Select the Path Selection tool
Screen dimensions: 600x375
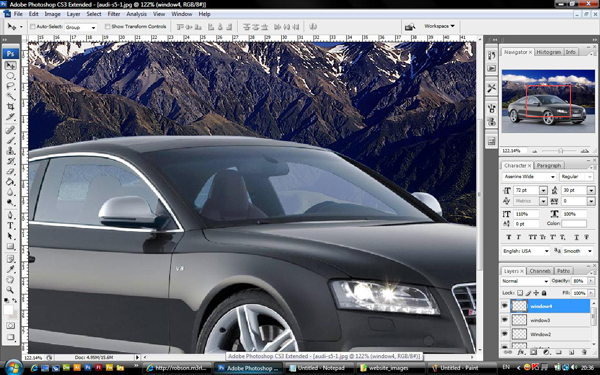coord(10,236)
